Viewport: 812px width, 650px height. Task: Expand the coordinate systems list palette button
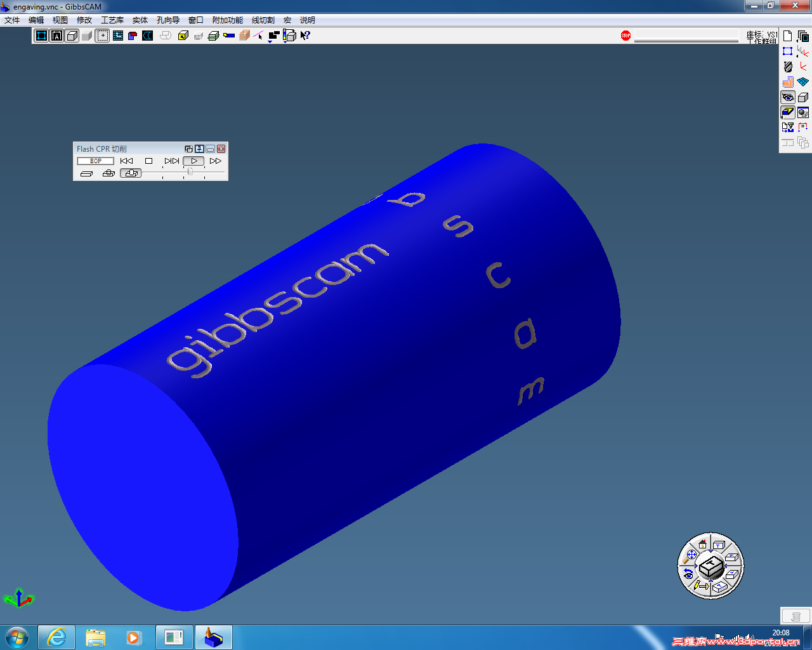pos(803,51)
